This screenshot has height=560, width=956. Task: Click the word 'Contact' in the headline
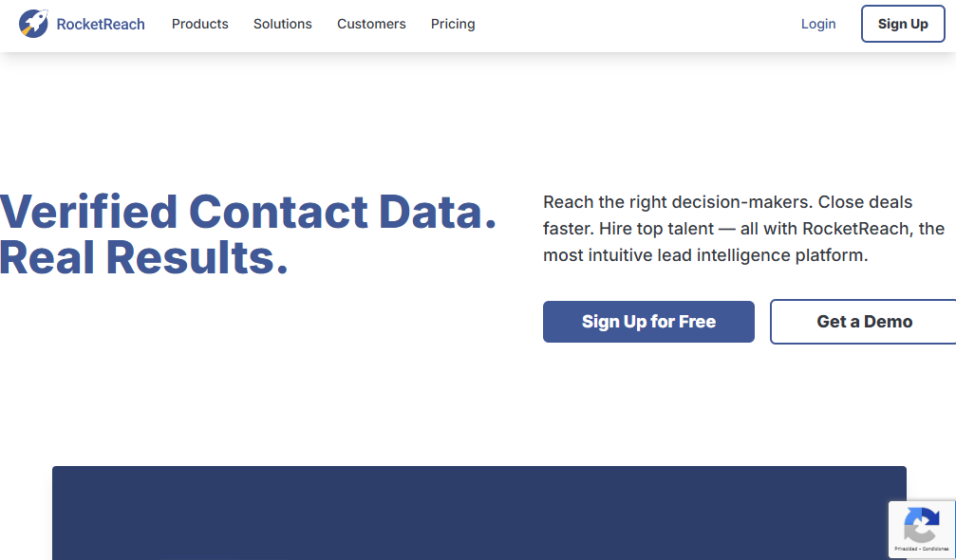tap(278, 212)
